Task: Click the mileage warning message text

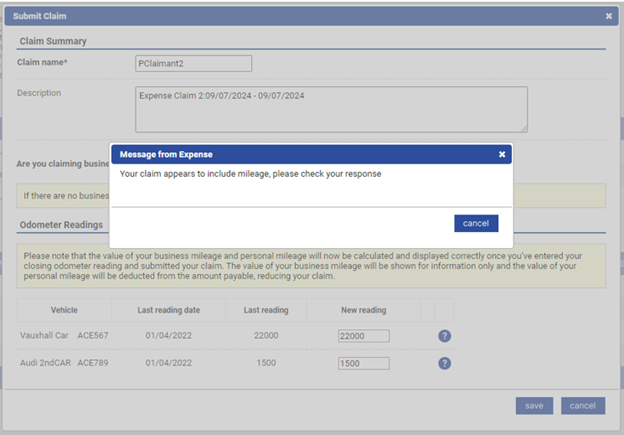Action: [x=250, y=174]
